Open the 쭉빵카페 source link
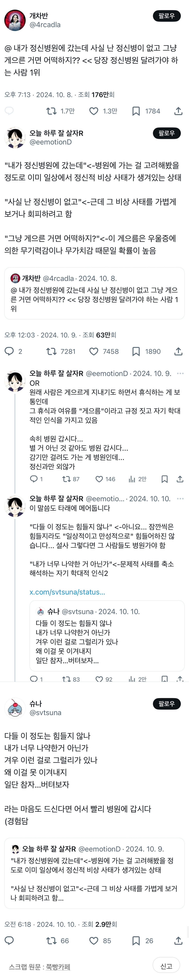189x980 pixels. coord(58,967)
